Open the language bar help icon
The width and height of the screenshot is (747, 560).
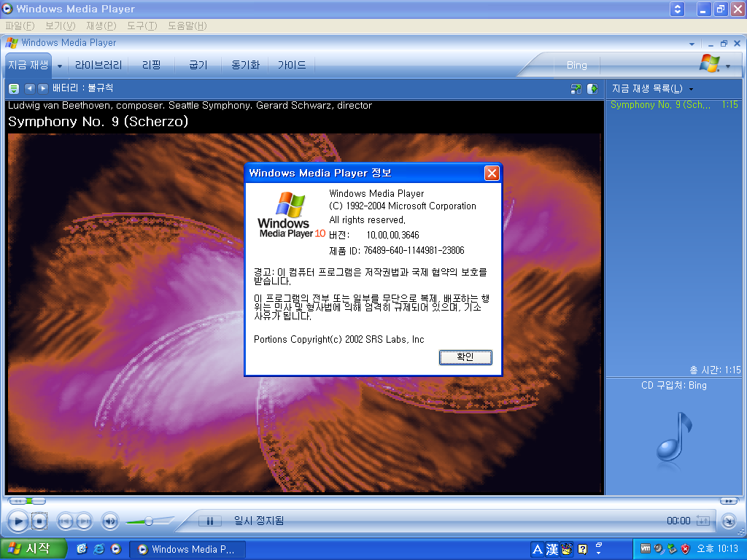tap(582, 550)
